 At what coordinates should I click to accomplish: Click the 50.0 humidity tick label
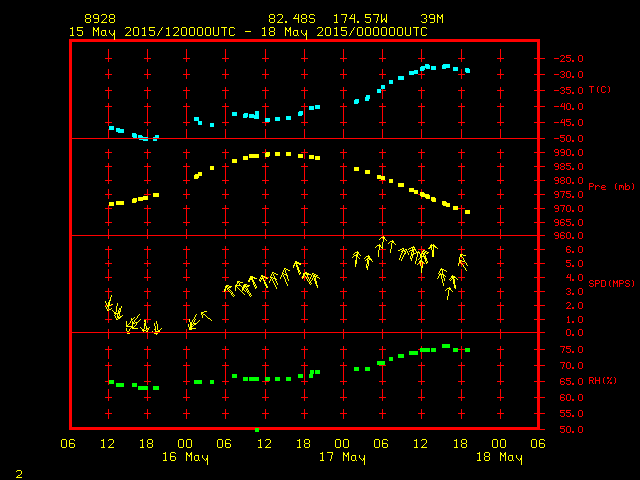pyautogui.click(x=571, y=430)
